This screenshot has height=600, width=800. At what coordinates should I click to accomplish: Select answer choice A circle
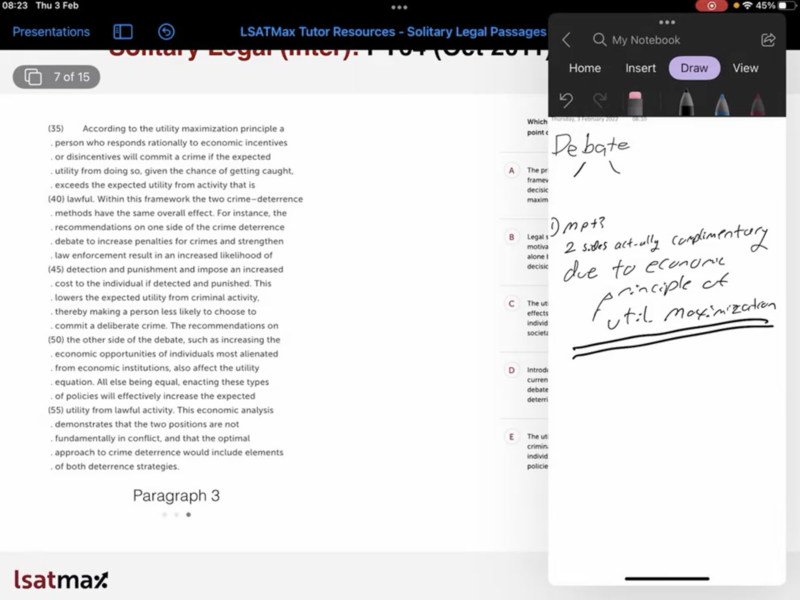click(512, 171)
